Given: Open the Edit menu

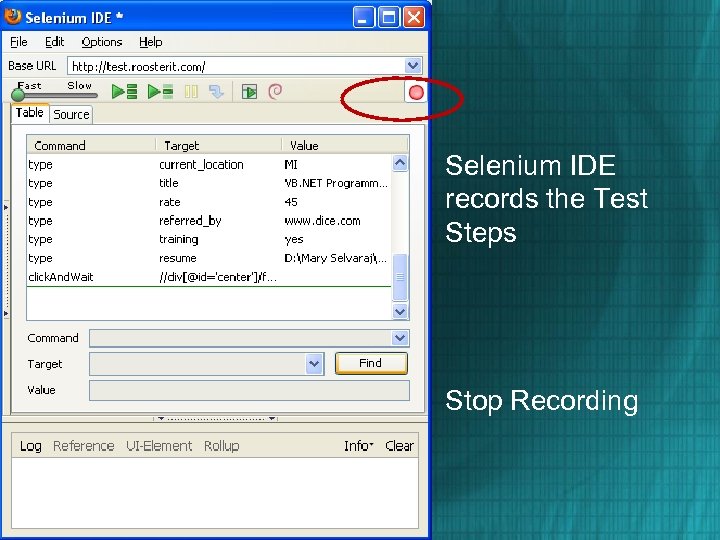Looking at the screenshot, I should pyautogui.click(x=54, y=42).
